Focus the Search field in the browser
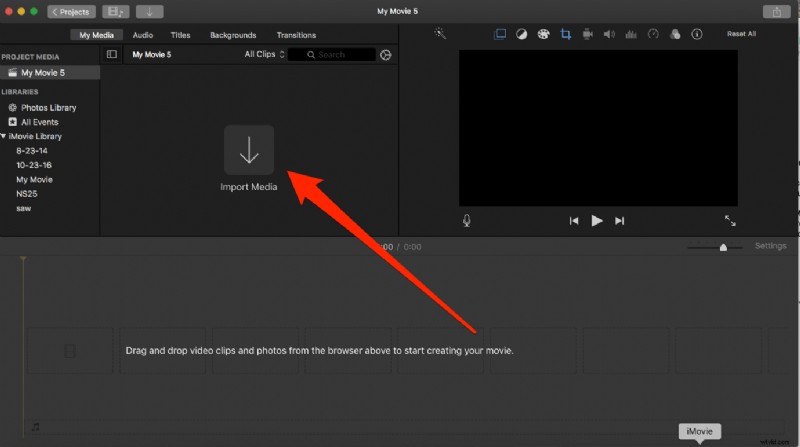This screenshot has height=447, width=800. pyautogui.click(x=332, y=55)
